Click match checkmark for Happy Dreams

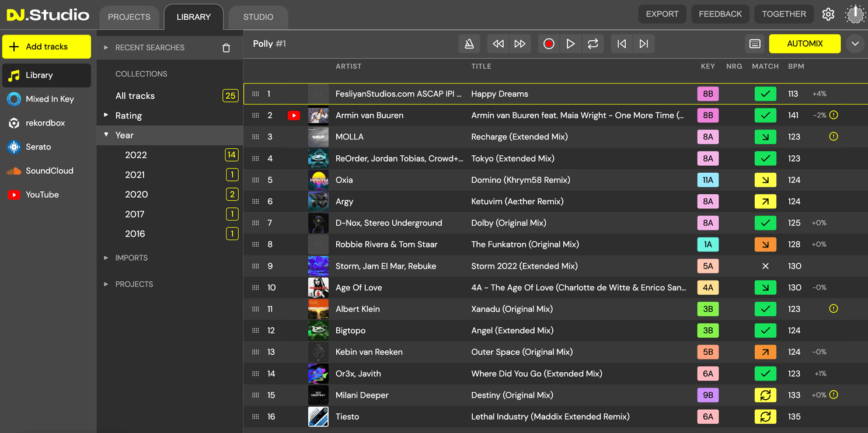765,94
